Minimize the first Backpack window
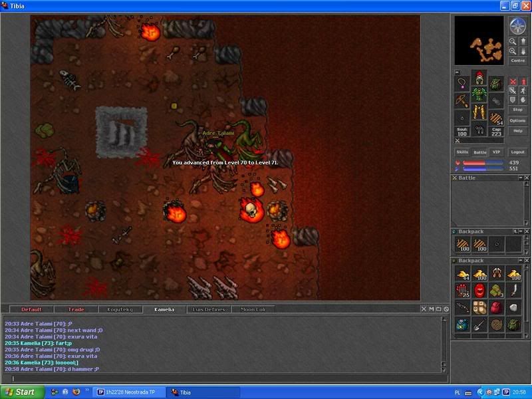Image resolution: width=532 pixels, height=399 pixels. tap(521, 231)
